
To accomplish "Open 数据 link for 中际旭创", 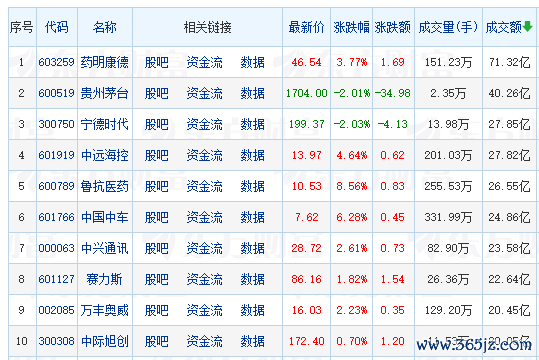I will tap(252, 341).
